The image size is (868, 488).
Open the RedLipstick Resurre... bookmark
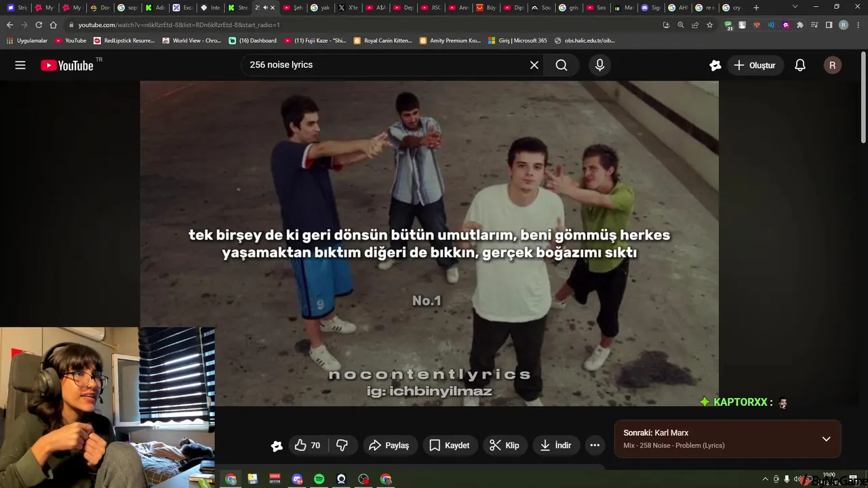tap(124, 41)
